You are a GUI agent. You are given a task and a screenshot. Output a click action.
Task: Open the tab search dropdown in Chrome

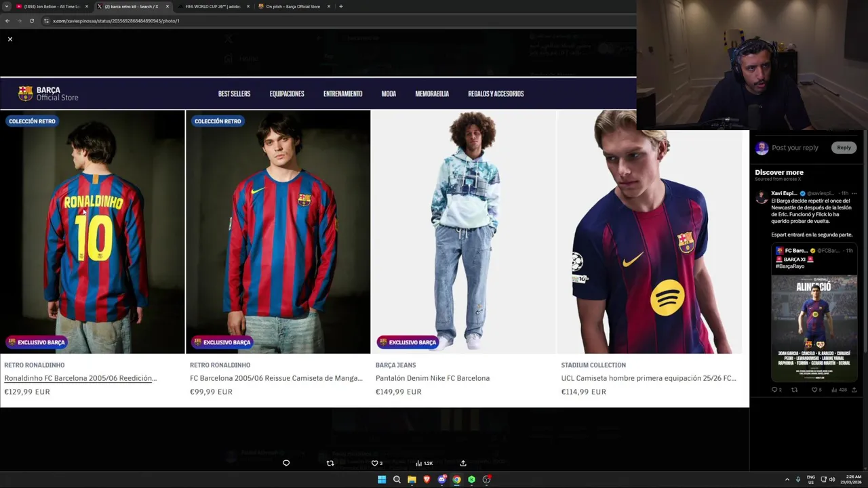tap(7, 6)
